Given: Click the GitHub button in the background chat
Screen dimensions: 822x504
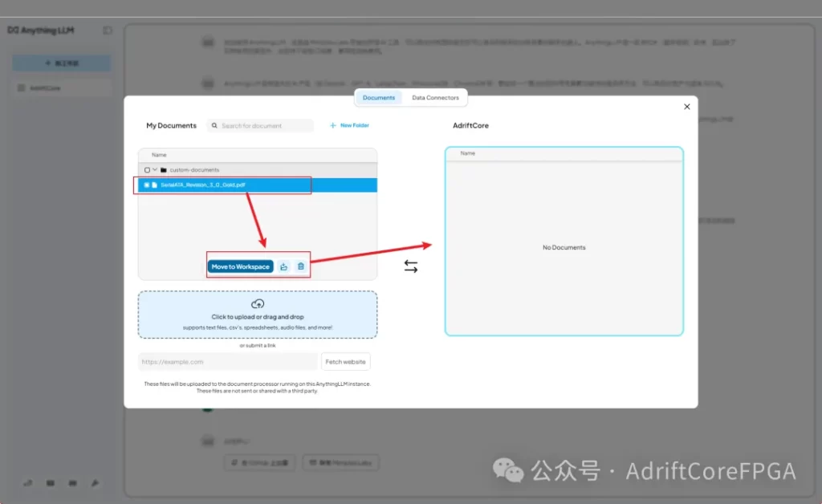Looking at the screenshot, I should tap(260, 462).
